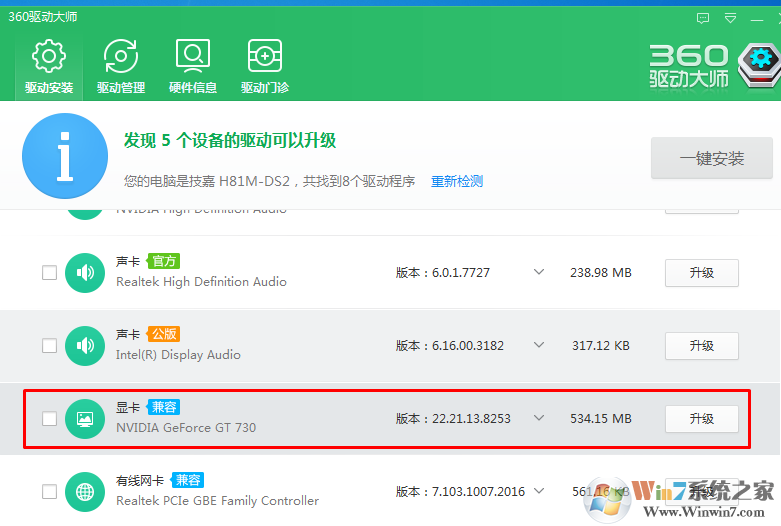
Task: Click the blue info circle icon
Action: click(65, 156)
